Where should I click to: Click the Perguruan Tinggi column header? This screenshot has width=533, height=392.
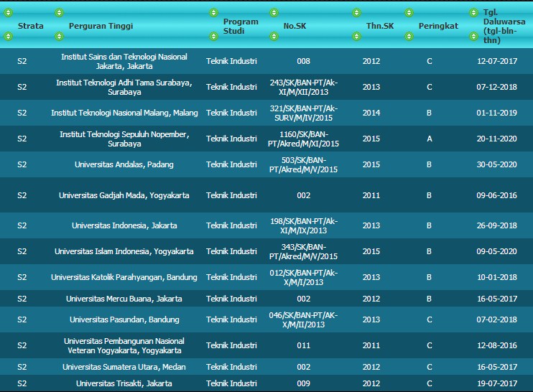pyautogui.click(x=101, y=26)
